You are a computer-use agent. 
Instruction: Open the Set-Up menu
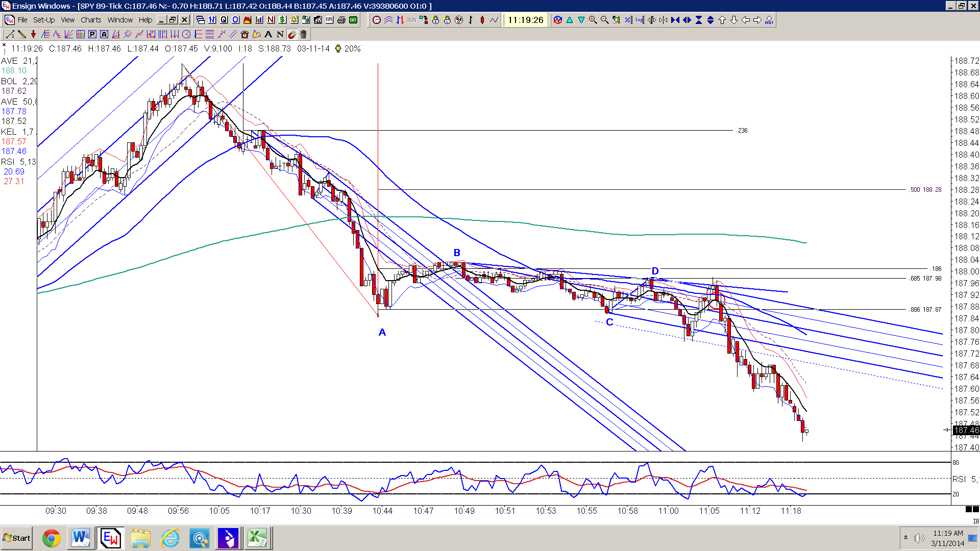44,20
